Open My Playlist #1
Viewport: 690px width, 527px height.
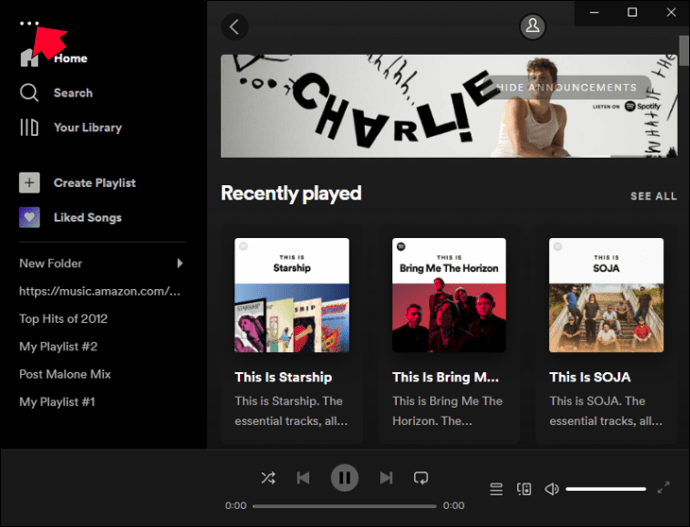(x=57, y=402)
